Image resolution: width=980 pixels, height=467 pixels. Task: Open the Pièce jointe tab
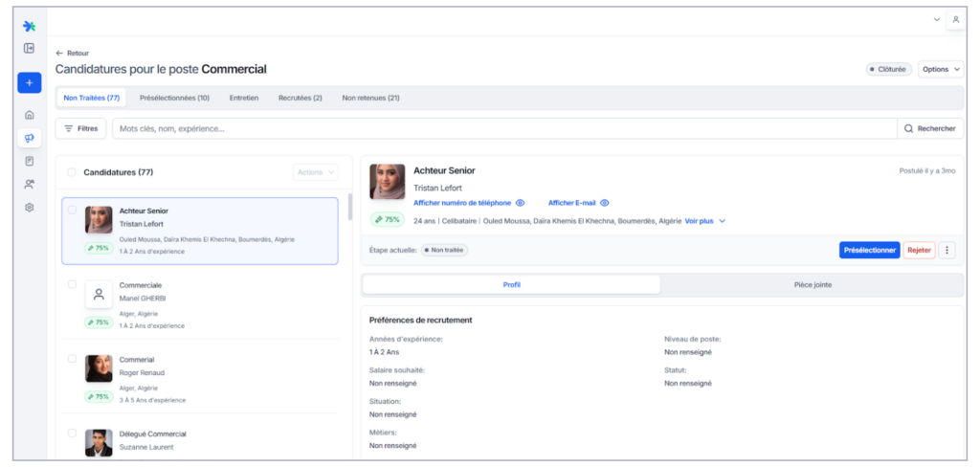(x=813, y=284)
